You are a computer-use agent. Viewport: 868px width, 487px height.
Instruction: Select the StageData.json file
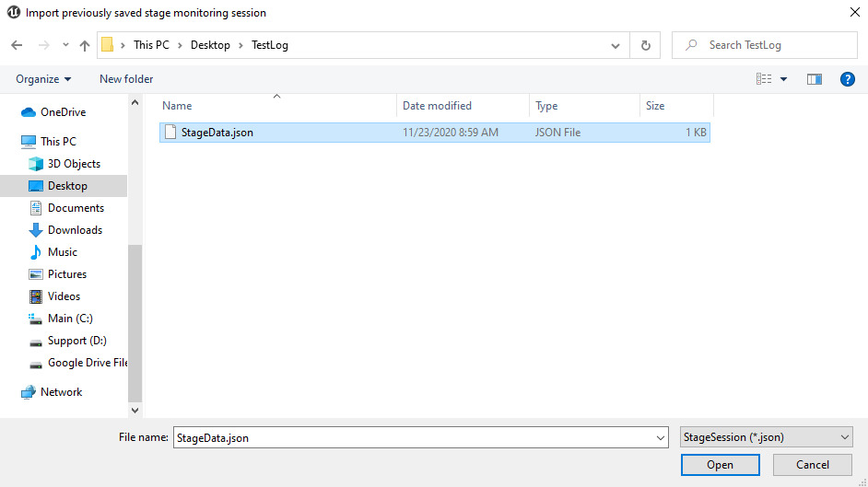[435, 133]
